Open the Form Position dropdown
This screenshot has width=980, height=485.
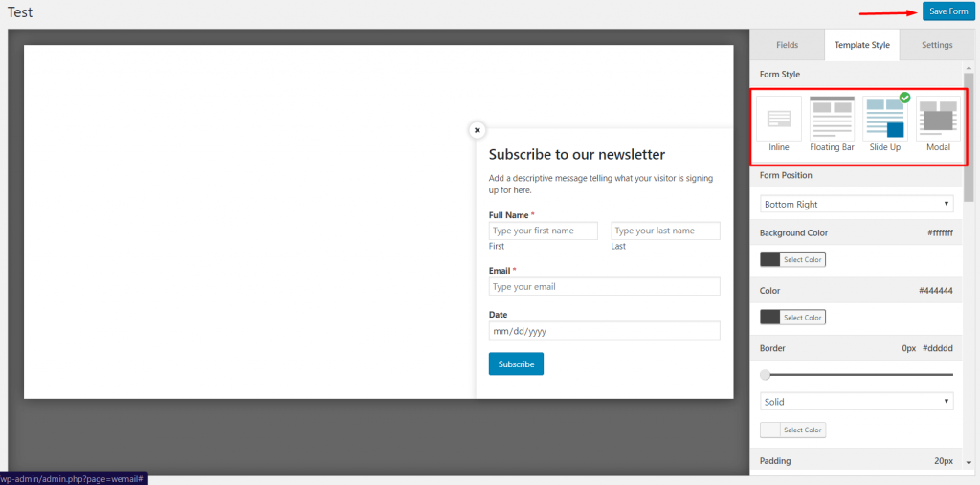point(857,205)
